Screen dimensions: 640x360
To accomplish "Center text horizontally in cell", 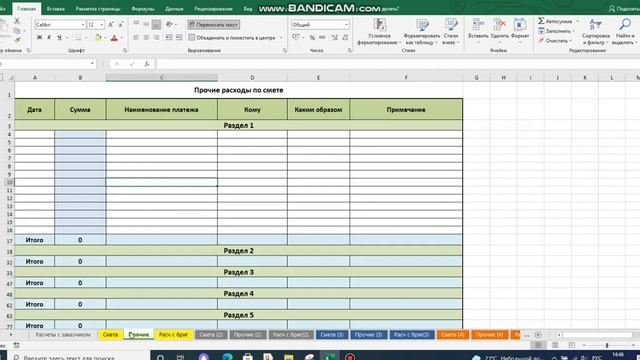I will (146, 38).
